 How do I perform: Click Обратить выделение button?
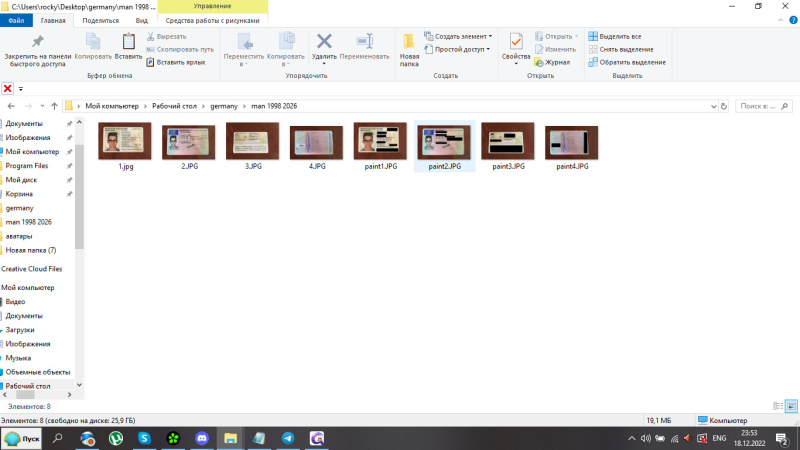click(632, 62)
